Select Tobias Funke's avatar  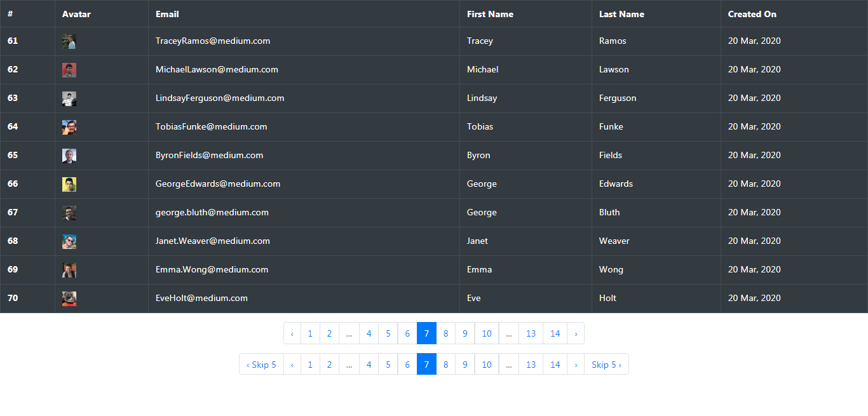click(x=69, y=127)
